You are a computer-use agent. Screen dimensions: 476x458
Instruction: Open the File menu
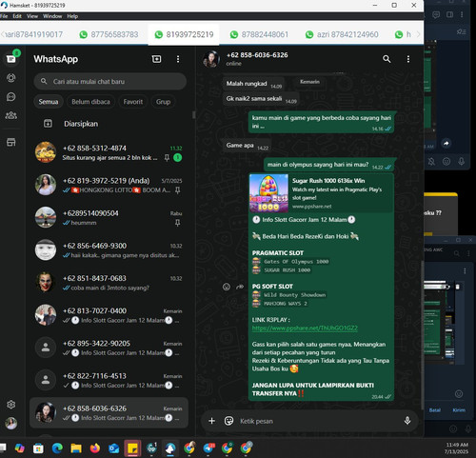pyautogui.click(x=4, y=16)
